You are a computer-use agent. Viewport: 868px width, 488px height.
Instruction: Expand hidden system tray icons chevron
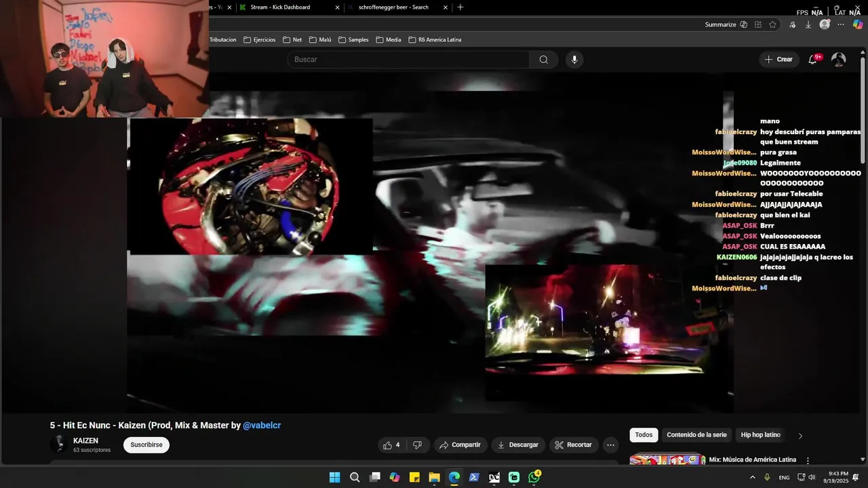[x=752, y=477]
